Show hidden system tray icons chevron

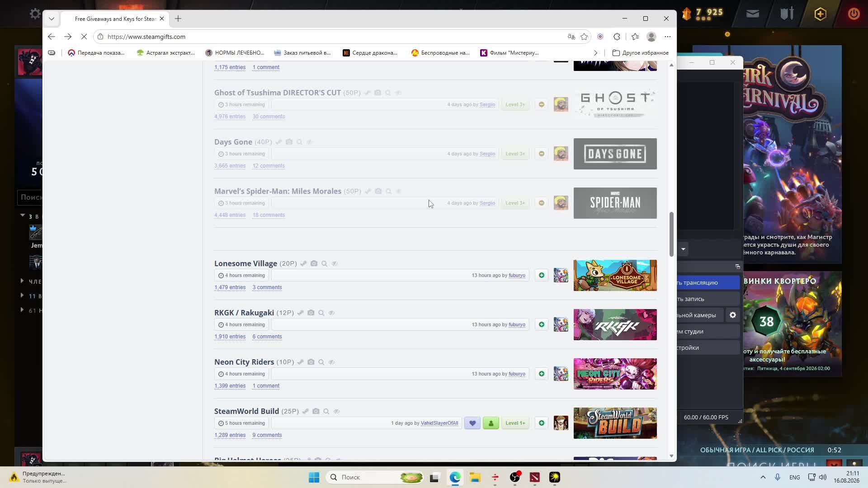[763, 477]
